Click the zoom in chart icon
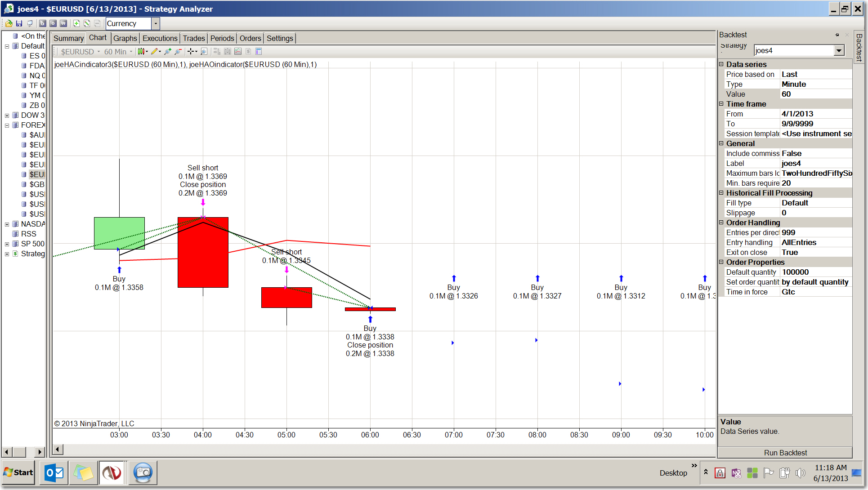This screenshot has height=490, width=868. click(168, 52)
